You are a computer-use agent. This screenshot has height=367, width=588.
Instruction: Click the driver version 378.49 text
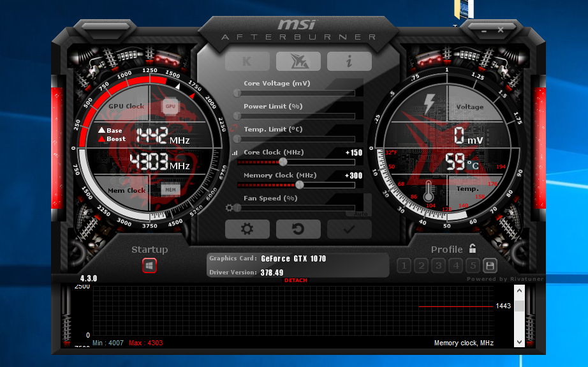272,273
